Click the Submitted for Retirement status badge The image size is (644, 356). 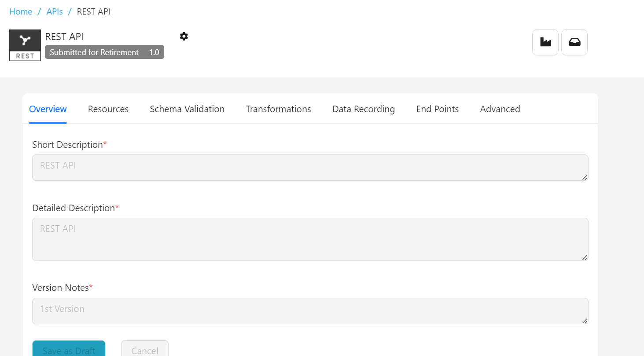pos(94,52)
